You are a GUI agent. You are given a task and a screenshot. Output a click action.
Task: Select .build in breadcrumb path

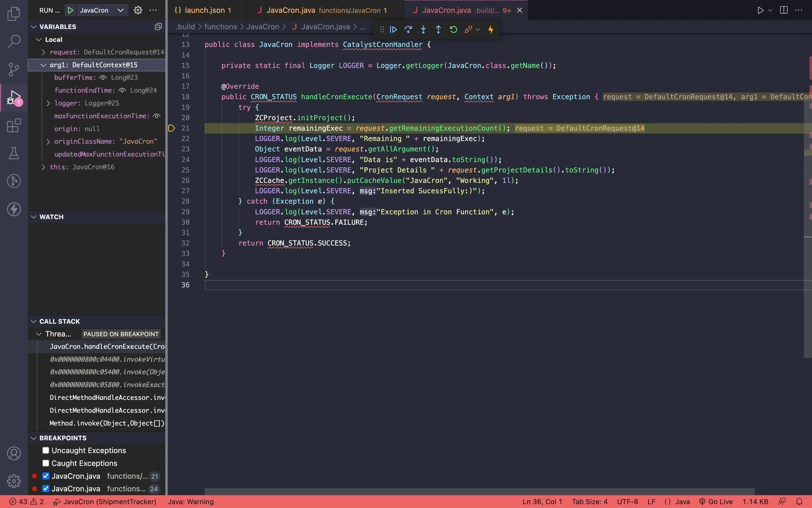click(x=185, y=27)
